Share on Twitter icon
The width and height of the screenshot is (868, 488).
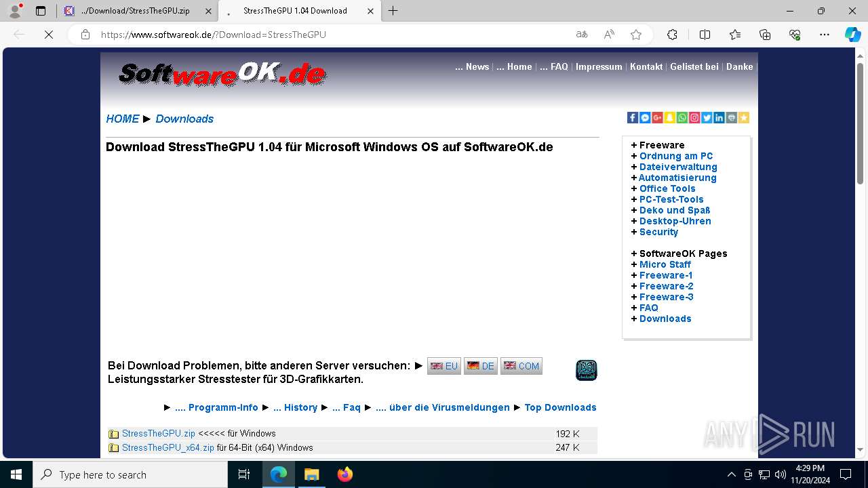(707, 118)
